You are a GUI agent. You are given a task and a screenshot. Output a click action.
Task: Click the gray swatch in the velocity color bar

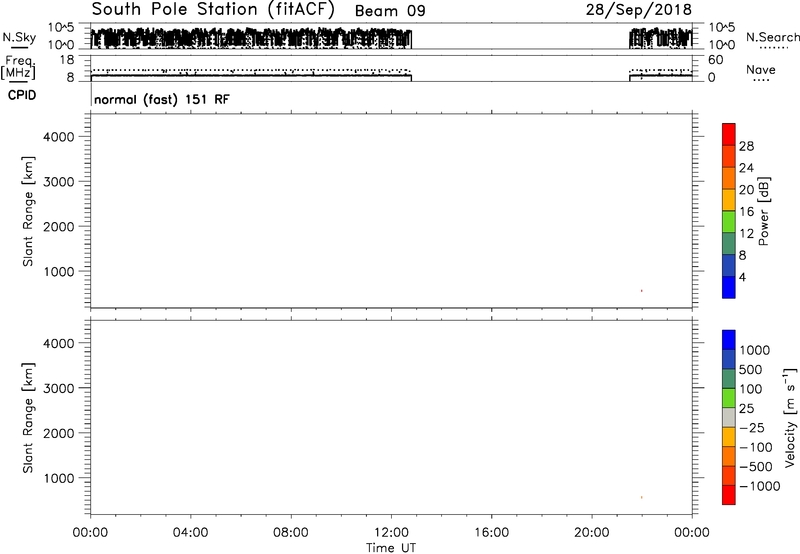coord(729,418)
